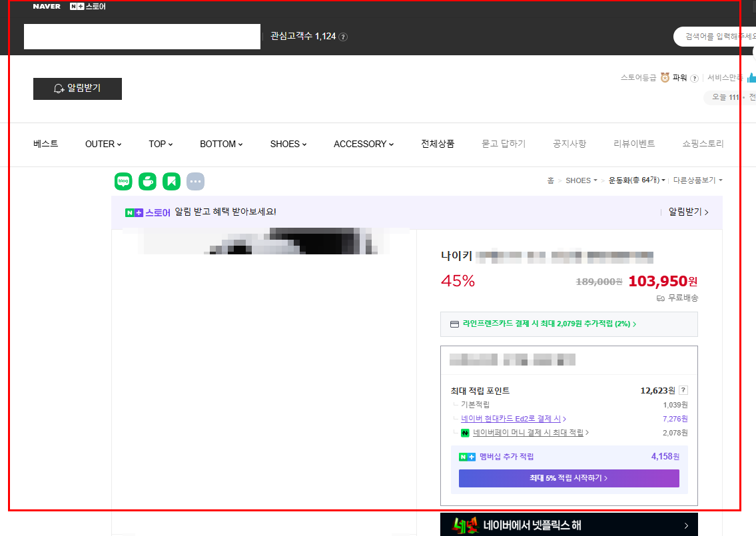Viewport: 756px width, 536px height.
Task: Open the 네이버에서 넷플릭스 banner
Action: tap(569, 525)
